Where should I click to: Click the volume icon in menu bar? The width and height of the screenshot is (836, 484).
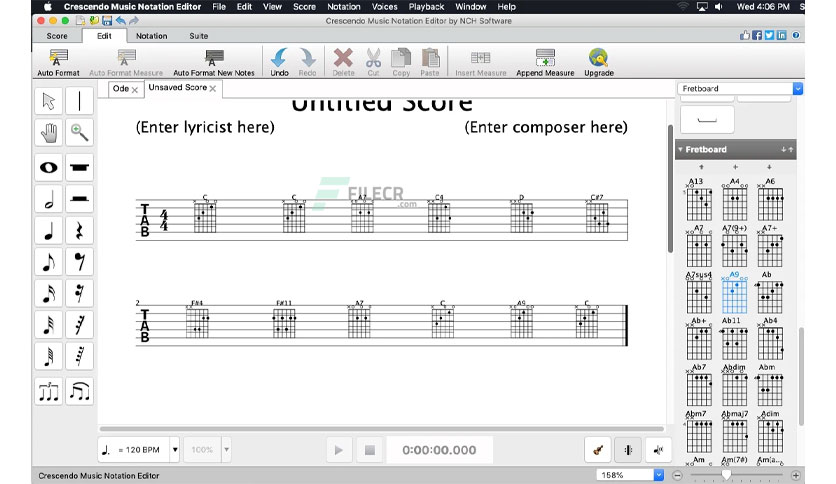[719, 7]
